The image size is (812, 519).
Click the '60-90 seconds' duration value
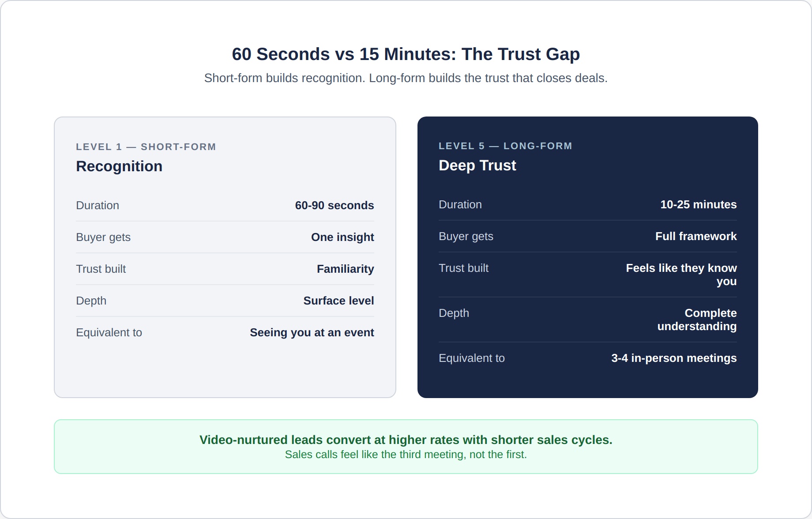(334, 206)
